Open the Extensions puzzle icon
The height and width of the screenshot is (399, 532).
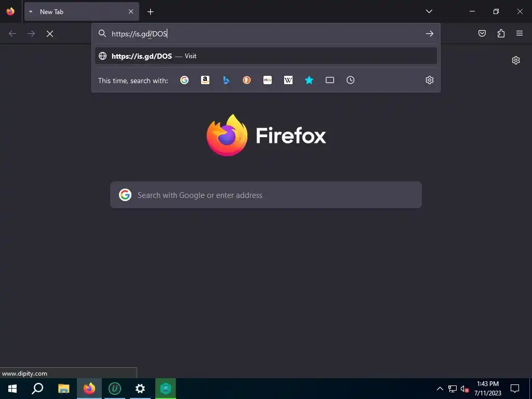(501, 33)
